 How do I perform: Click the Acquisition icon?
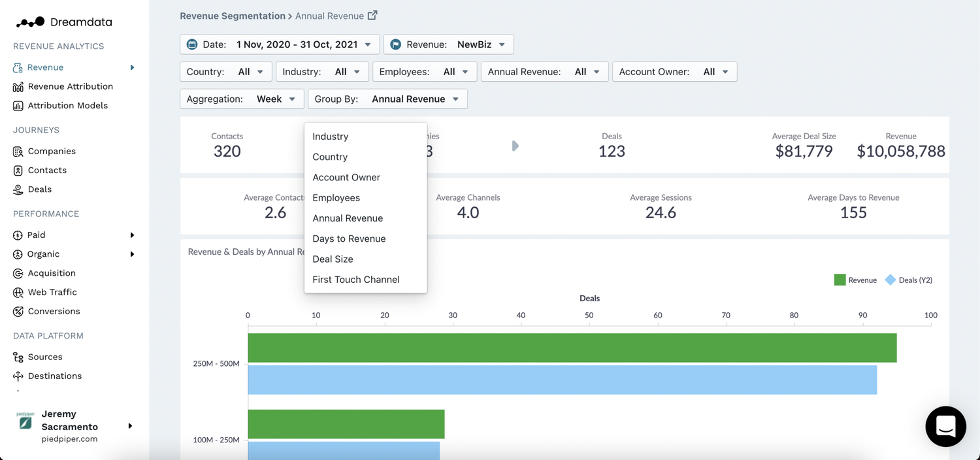[x=18, y=273]
